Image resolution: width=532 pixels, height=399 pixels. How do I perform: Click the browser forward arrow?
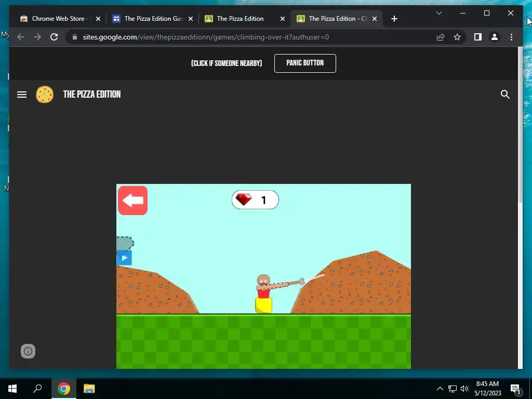click(37, 37)
